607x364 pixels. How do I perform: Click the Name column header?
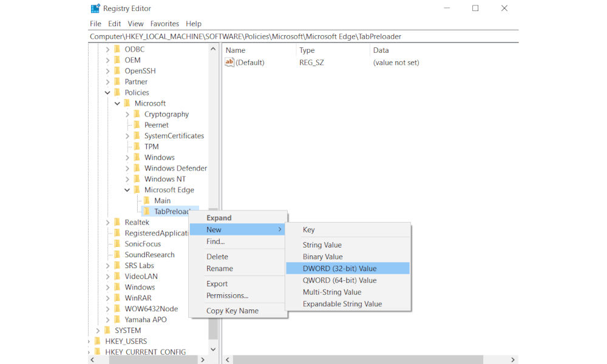tap(259, 50)
